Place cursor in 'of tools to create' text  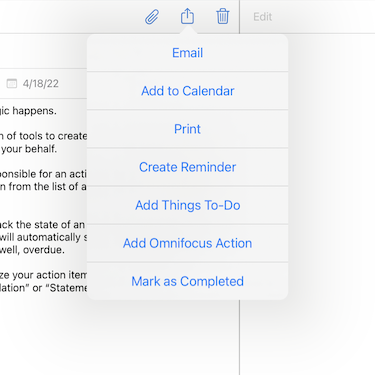point(43,136)
